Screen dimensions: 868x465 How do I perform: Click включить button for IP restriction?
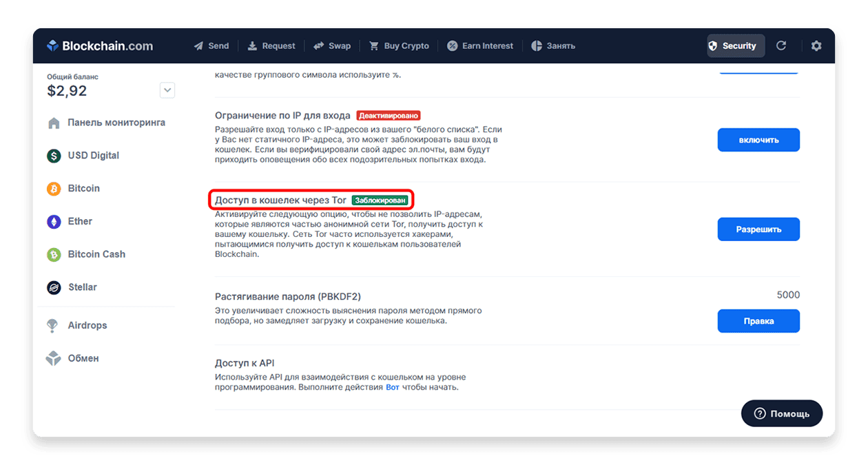point(758,140)
